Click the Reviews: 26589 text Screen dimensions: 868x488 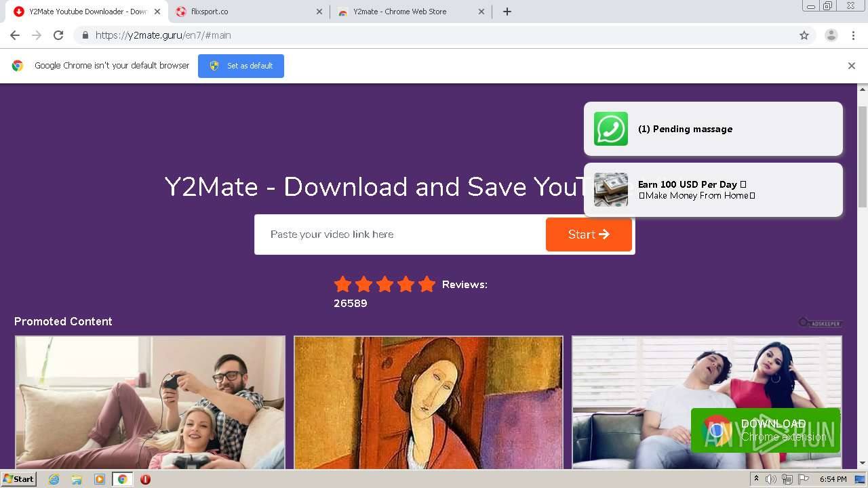point(410,293)
